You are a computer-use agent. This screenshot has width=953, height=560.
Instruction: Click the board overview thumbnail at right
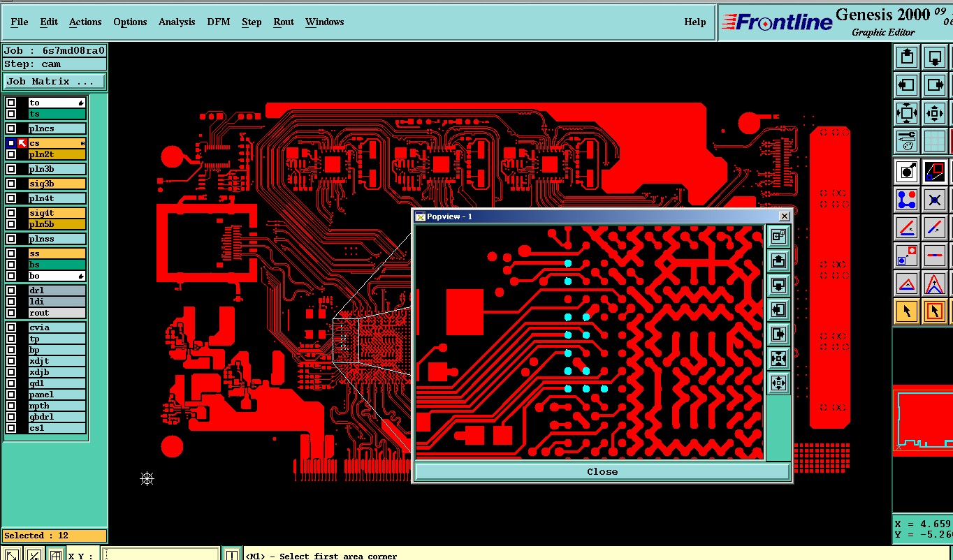(923, 420)
